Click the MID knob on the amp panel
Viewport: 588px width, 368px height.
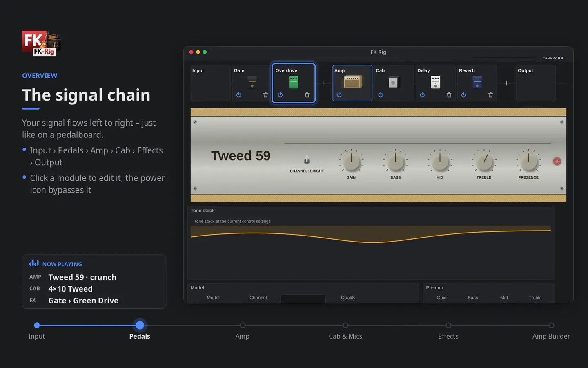(x=440, y=162)
